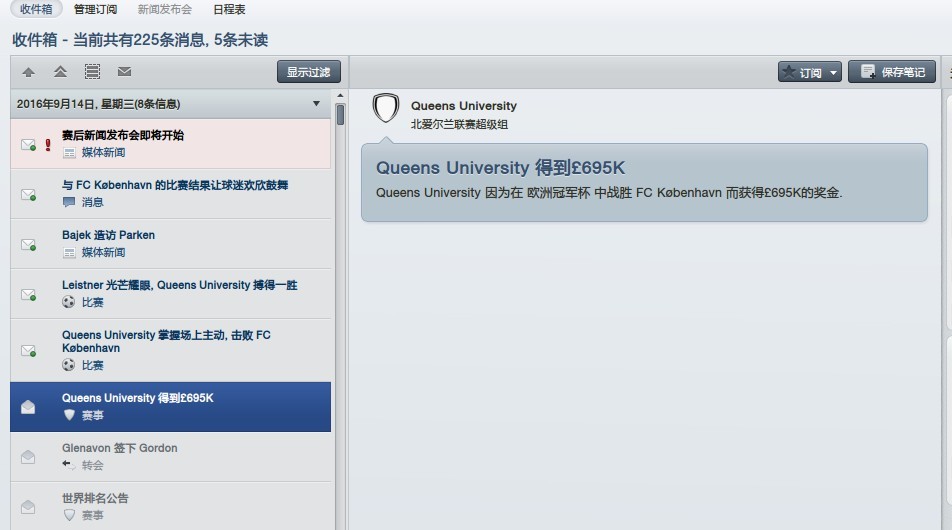Click the double up arrow icon
Viewport: 952px width, 530px height.
pyautogui.click(x=60, y=72)
